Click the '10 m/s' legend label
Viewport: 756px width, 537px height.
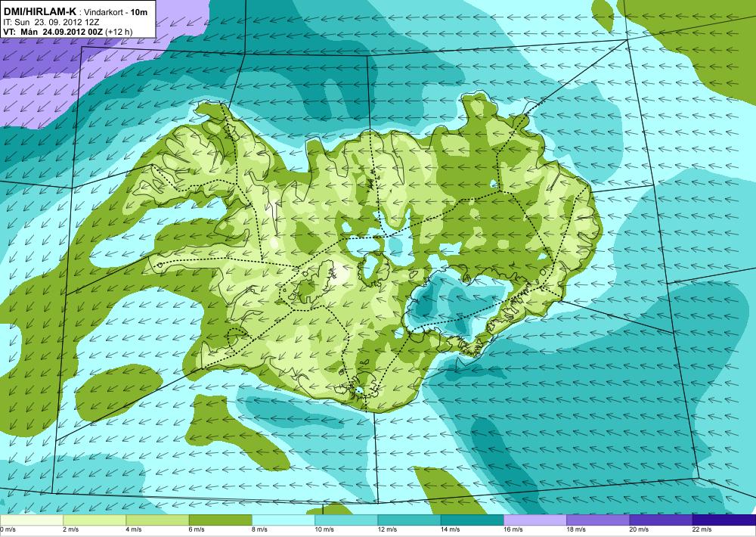pos(324,529)
